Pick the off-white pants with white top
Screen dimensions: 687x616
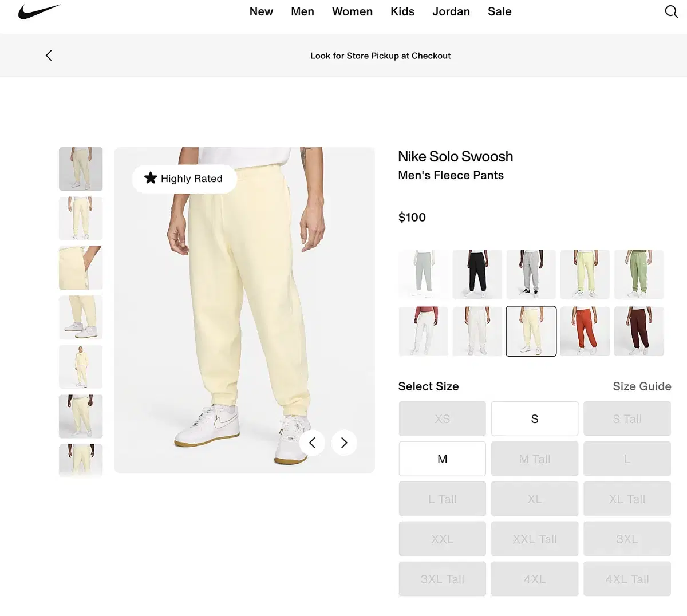pyautogui.click(x=477, y=331)
